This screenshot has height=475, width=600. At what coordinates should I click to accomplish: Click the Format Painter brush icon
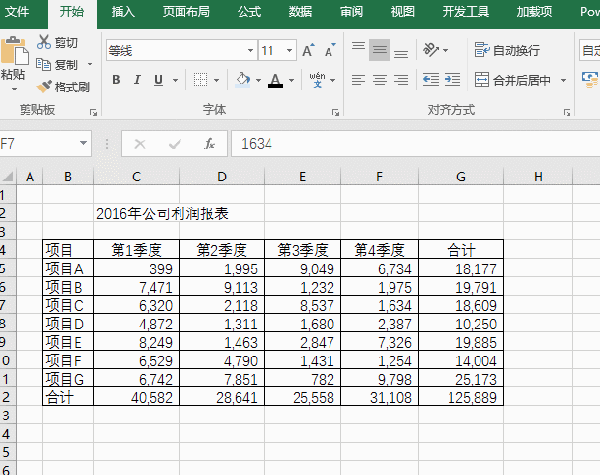pyautogui.click(x=44, y=87)
